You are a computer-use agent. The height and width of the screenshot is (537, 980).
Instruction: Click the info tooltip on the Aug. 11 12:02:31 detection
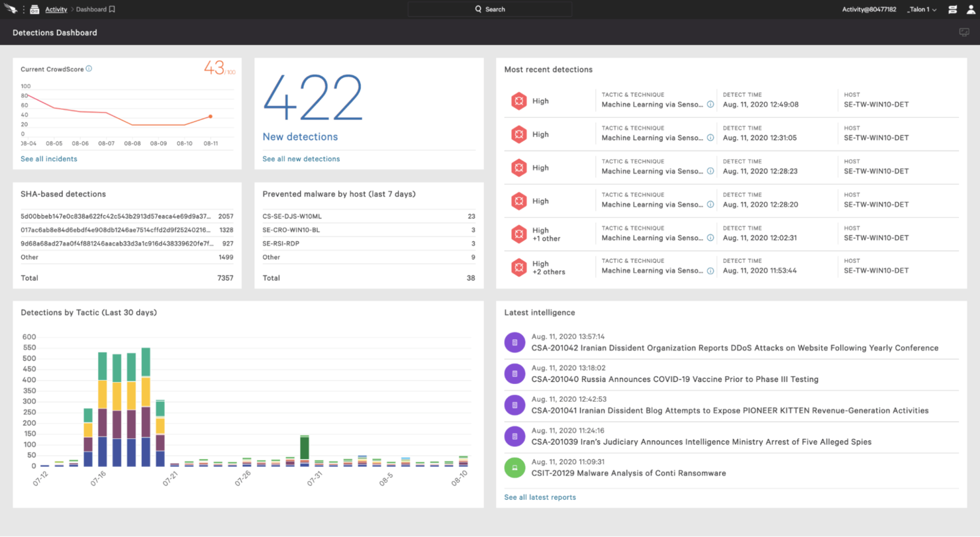coord(710,237)
